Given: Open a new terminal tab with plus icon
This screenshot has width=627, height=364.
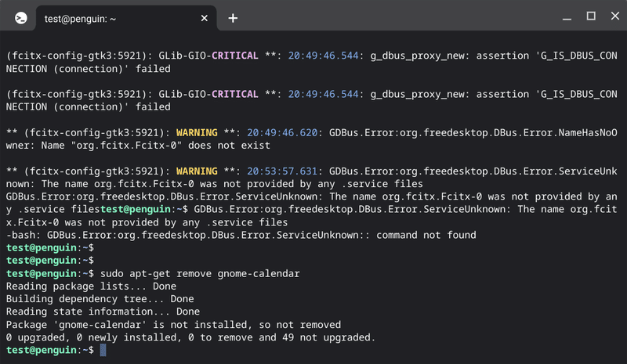Looking at the screenshot, I should (x=233, y=18).
